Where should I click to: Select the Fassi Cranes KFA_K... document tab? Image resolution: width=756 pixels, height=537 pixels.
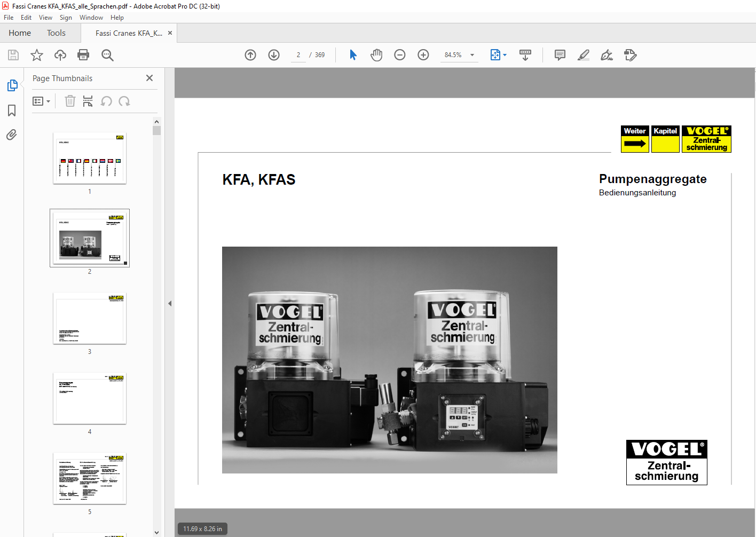(x=129, y=33)
